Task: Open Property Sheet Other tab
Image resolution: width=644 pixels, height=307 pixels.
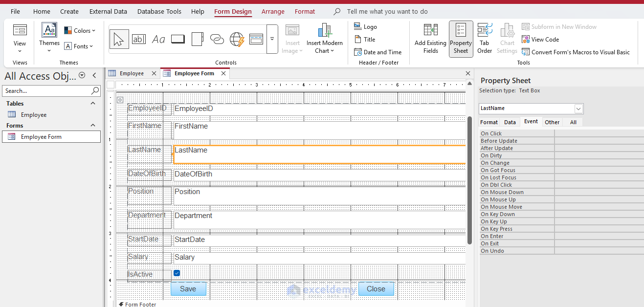Action: (x=552, y=122)
